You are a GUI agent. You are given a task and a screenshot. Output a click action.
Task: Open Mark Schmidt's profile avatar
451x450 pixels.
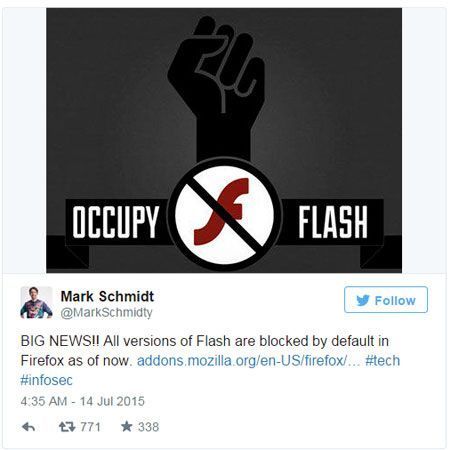[x=36, y=302]
